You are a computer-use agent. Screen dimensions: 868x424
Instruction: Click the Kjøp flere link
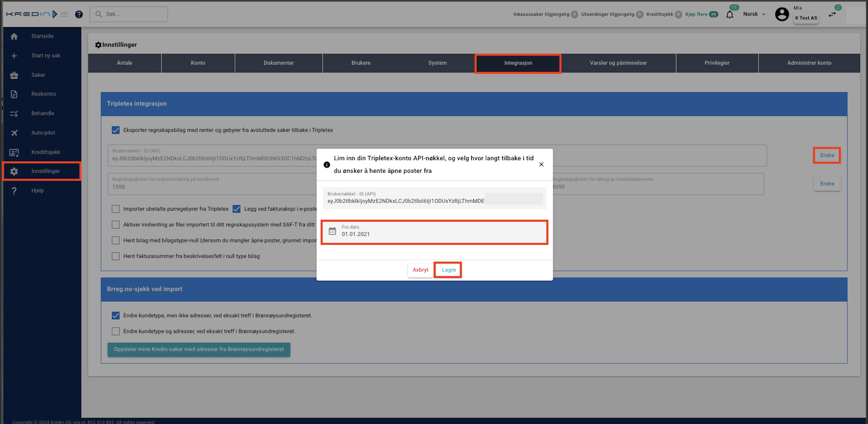coord(696,14)
